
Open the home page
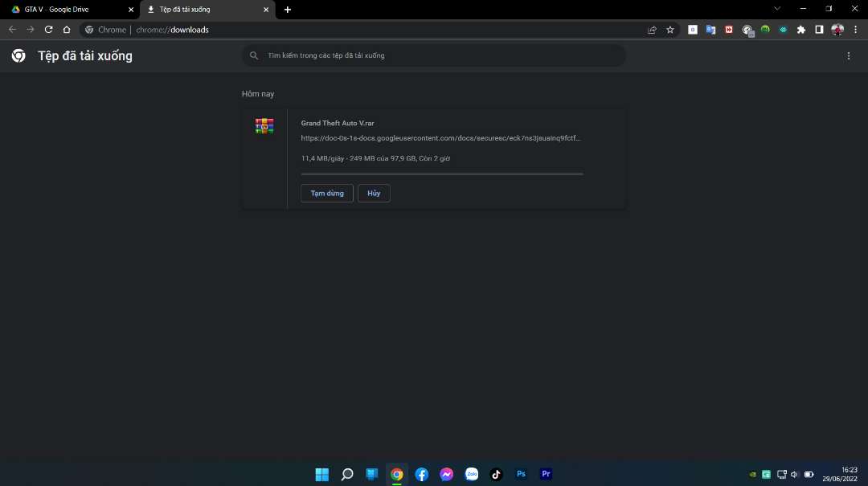67,30
